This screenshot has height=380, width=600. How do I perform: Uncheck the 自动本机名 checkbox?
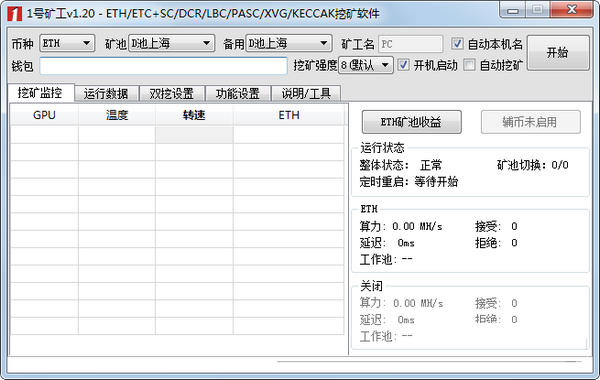pos(457,44)
